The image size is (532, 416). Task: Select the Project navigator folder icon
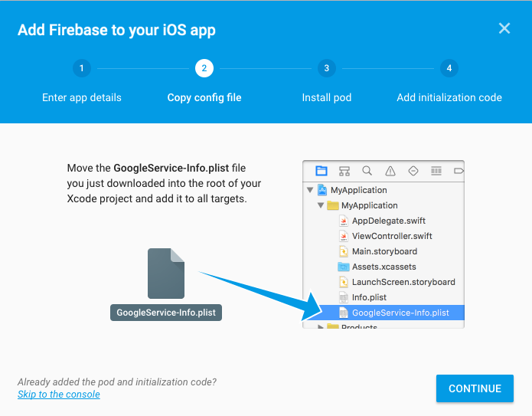pos(321,171)
